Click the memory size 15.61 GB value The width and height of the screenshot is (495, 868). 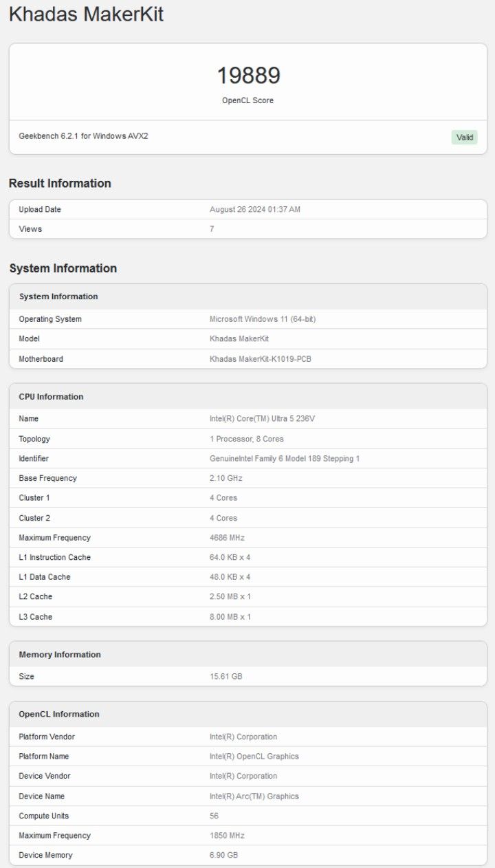pyautogui.click(x=225, y=677)
